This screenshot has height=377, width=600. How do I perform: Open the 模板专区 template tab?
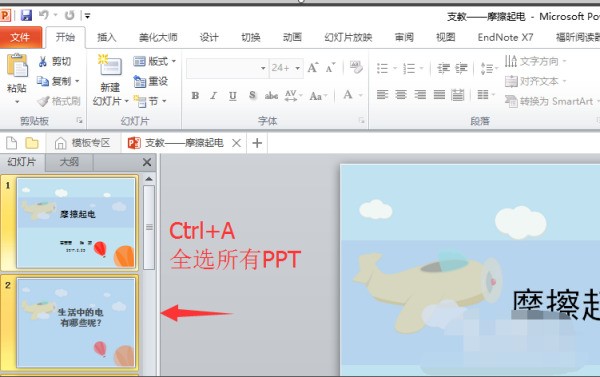tap(83, 143)
